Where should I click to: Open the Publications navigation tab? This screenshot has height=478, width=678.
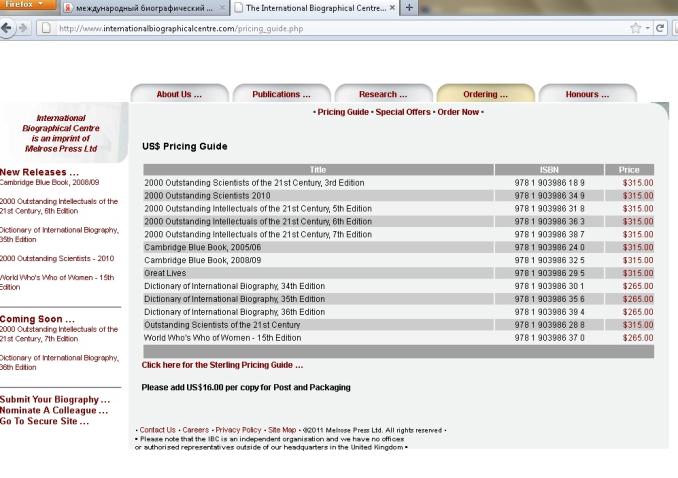[x=281, y=94]
